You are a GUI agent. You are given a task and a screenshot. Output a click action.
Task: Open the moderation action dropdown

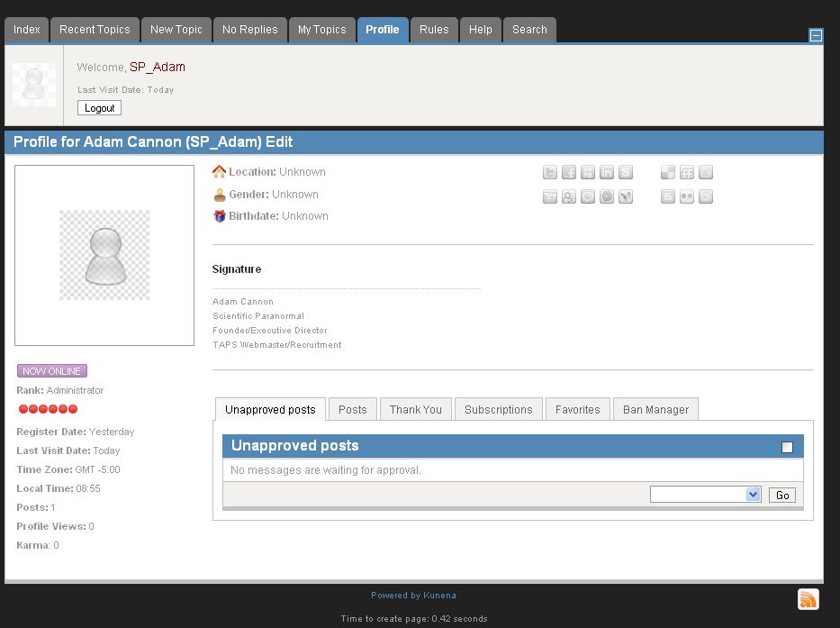[x=706, y=495]
